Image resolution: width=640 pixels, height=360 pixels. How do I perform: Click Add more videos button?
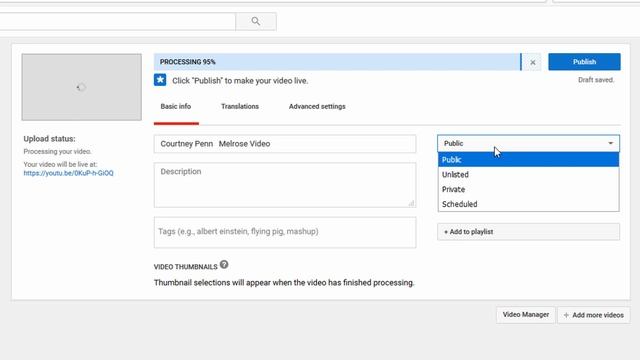click(593, 315)
